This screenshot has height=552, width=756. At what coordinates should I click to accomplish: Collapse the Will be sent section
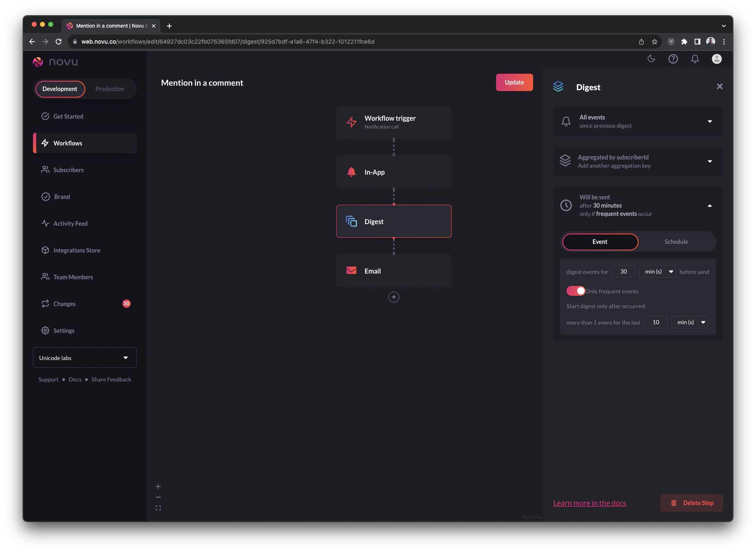pyautogui.click(x=710, y=206)
